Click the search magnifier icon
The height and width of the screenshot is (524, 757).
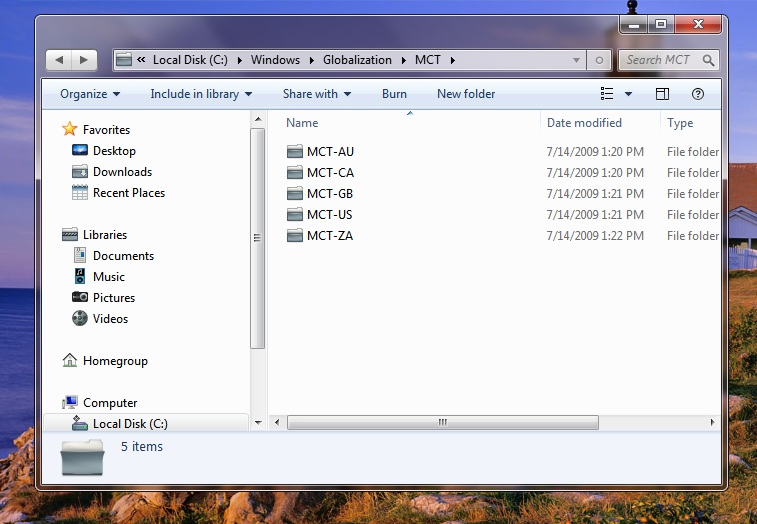point(708,60)
